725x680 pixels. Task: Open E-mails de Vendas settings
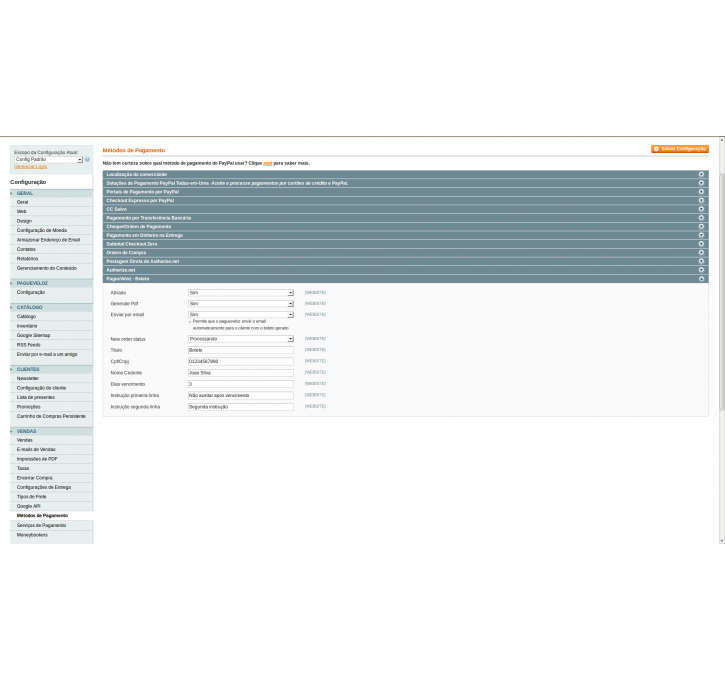click(x=36, y=449)
